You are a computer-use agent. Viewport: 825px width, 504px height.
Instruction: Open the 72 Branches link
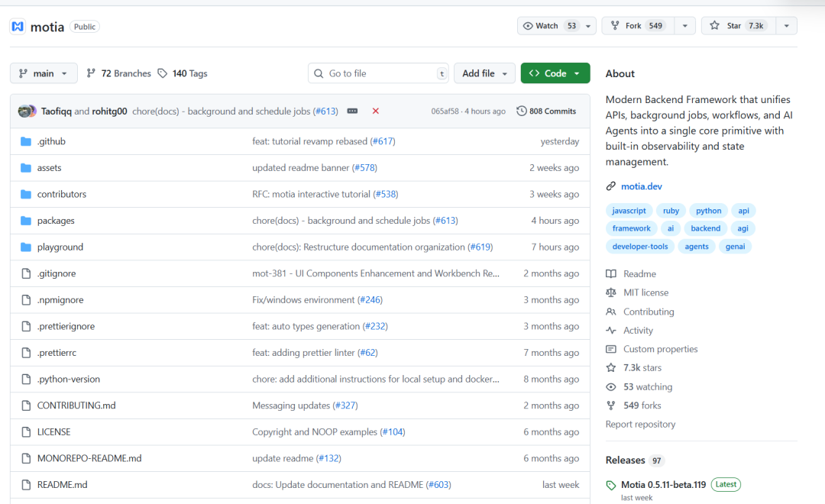119,73
